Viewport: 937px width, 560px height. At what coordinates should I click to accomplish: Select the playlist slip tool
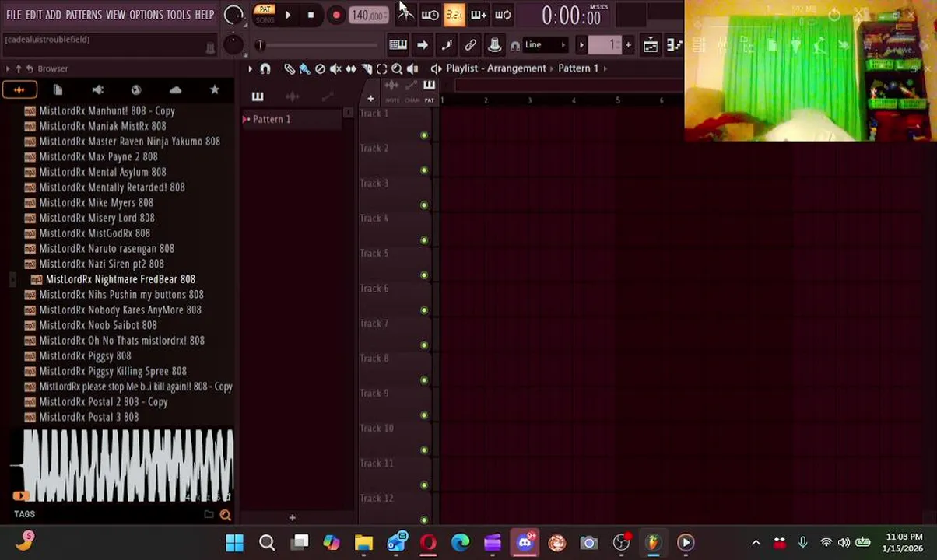click(351, 68)
